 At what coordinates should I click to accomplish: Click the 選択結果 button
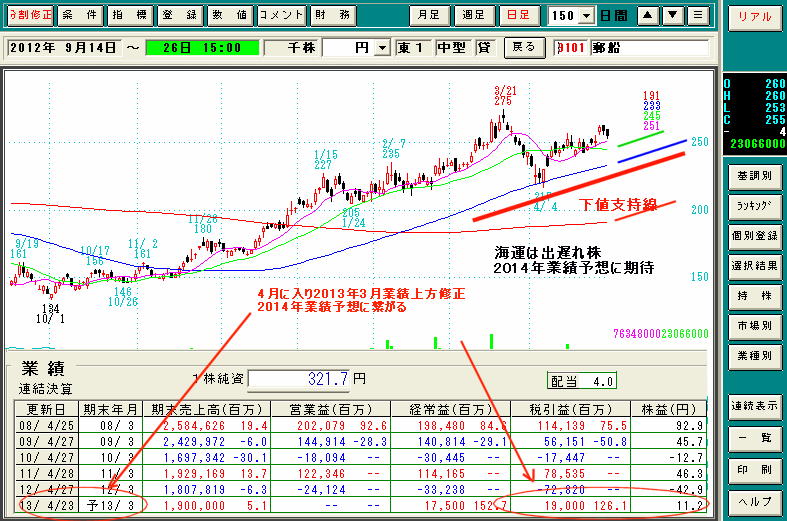coord(754,266)
